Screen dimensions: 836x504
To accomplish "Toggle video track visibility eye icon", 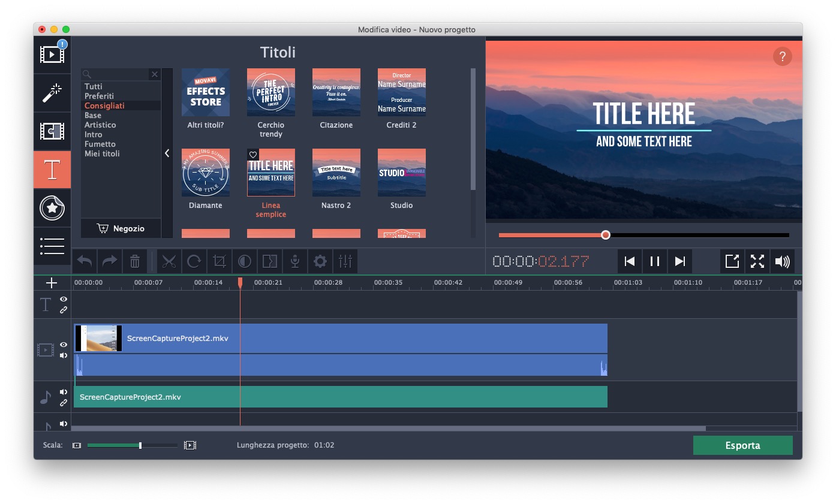I will click(64, 345).
